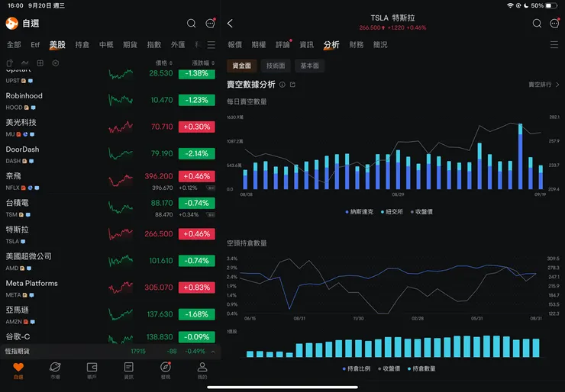Toggle 納斯達克 series in chart legend
This screenshot has height=392, width=565.
[x=359, y=212]
